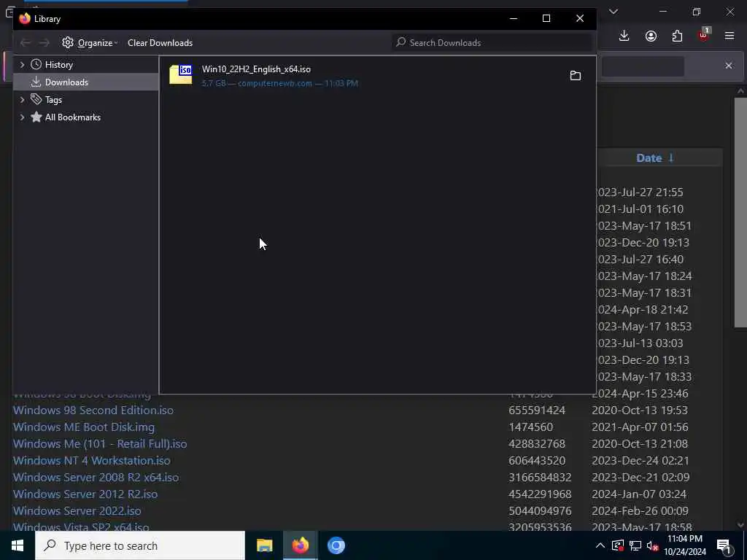Image resolution: width=747 pixels, height=560 pixels.
Task: Open Chromium browser from taskbar
Action: coord(336,545)
